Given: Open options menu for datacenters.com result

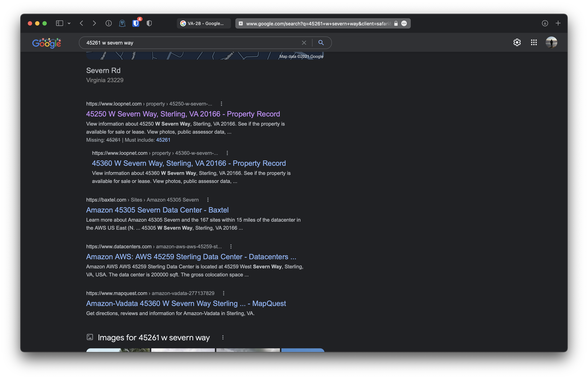Looking at the screenshot, I should click(231, 247).
